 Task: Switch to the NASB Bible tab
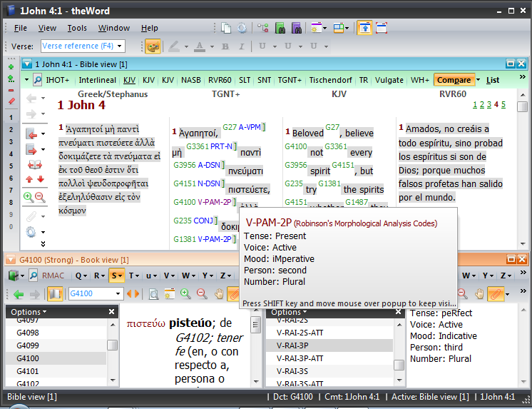pos(191,80)
